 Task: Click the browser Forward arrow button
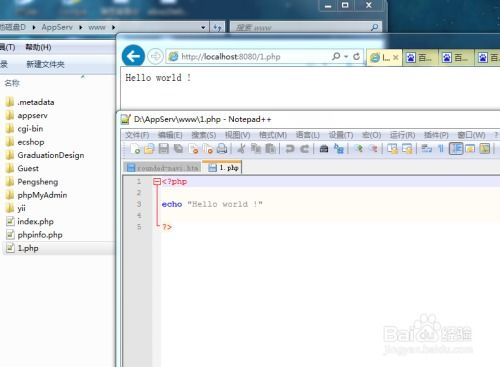coord(155,56)
